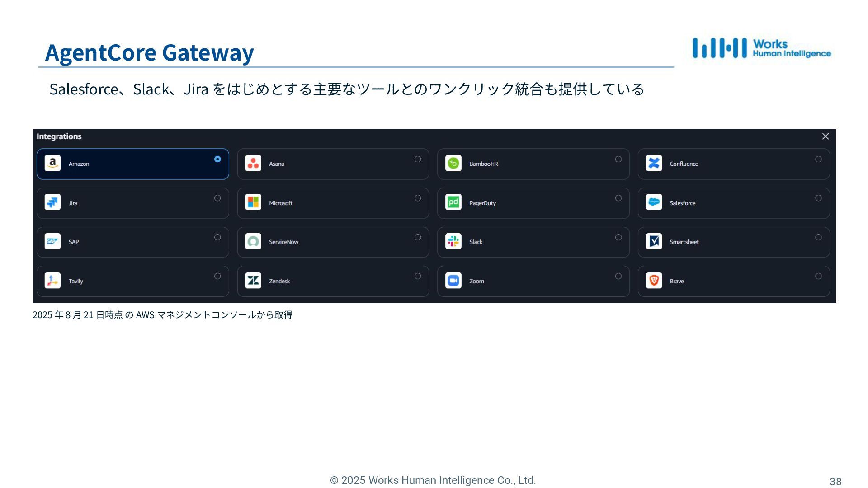Click the Integrations panel heading
The width and height of the screenshot is (868, 488).
click(59, 136)
